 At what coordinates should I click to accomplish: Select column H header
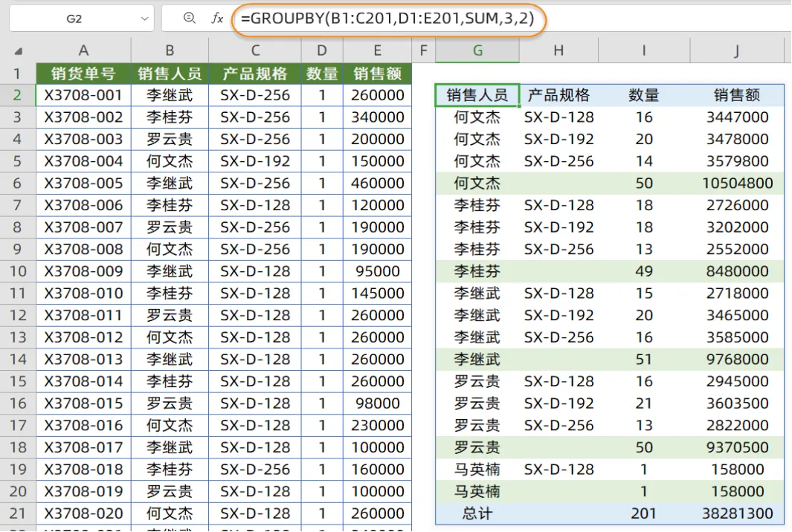pos(558,51)
